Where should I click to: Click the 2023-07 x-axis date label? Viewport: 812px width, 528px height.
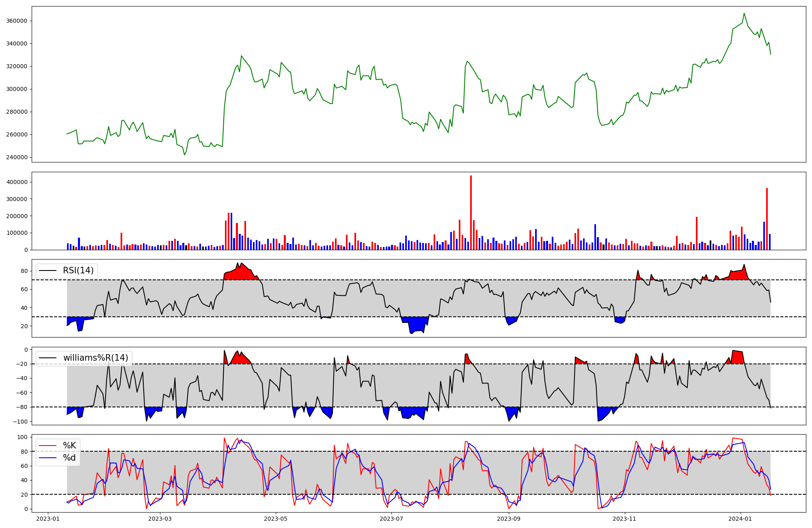[391, 519]
